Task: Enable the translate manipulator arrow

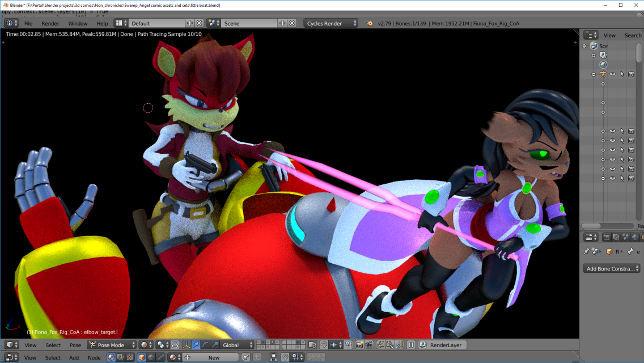Action: (x=196, y=345)
